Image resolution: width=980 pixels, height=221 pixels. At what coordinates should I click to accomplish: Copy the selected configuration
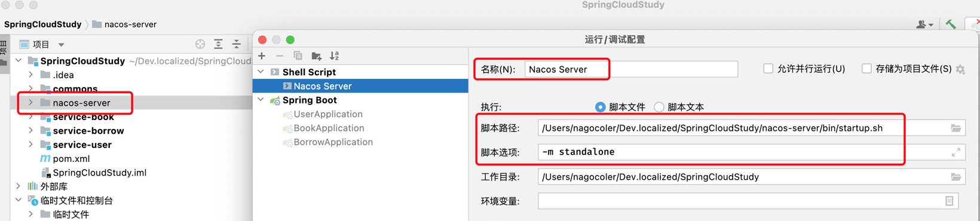click(x=298, y=56)
